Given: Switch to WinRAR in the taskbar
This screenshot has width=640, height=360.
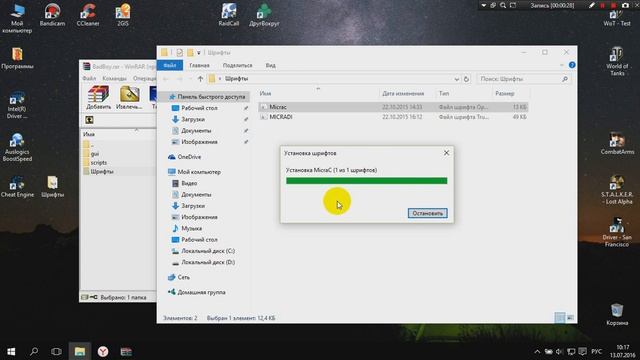Looking at the screenshot, I should point(126,351).
